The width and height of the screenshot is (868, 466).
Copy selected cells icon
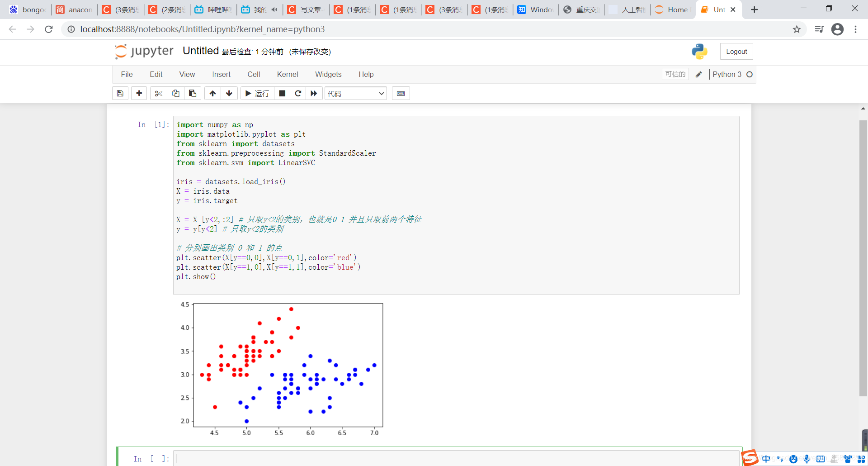(x=175, y=93)
